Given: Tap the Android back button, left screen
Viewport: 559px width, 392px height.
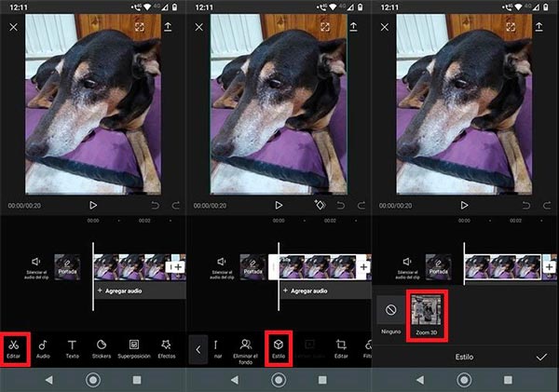Looking at the screenshot, I should point(49,380).
